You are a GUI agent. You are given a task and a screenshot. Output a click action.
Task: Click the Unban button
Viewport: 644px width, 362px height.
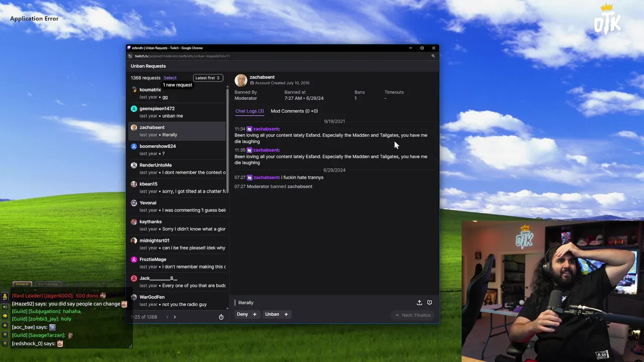[277, 314]
